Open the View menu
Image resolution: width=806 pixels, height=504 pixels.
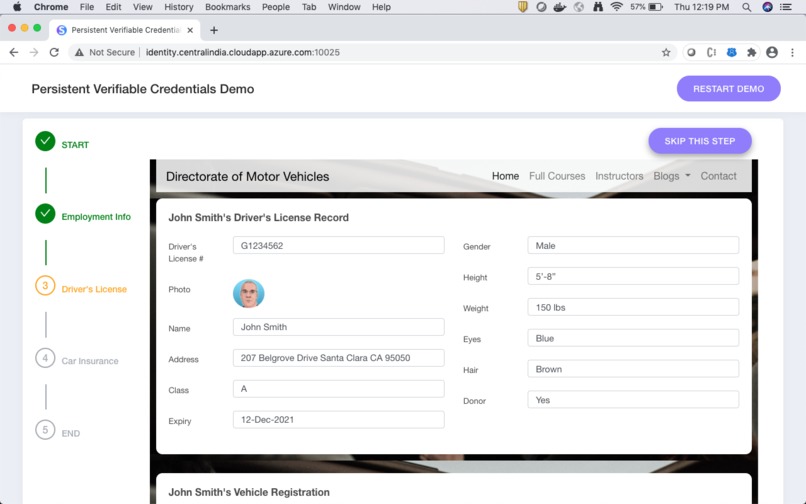142,7
